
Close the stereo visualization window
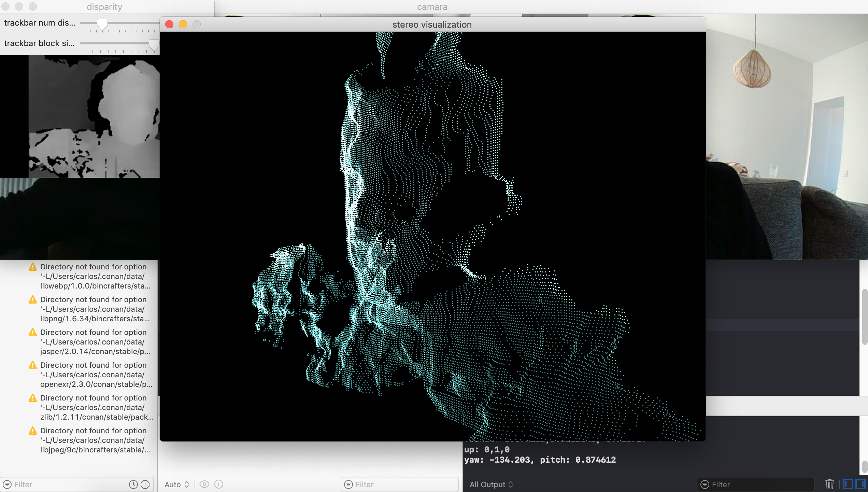(x=169, y=24)
